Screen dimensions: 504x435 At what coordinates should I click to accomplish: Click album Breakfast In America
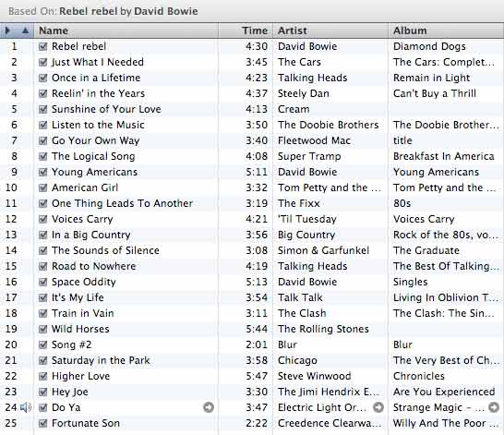coord(444,156)
